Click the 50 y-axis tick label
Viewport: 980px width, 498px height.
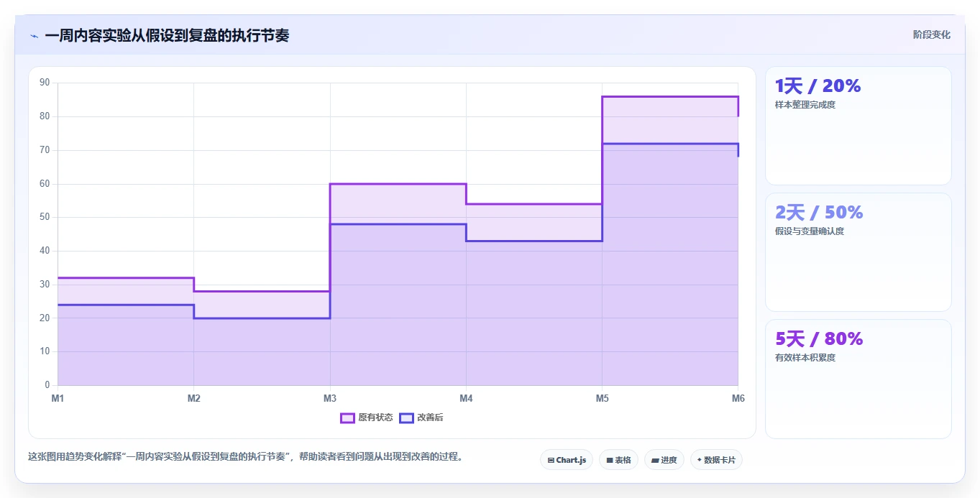(45, 217)
